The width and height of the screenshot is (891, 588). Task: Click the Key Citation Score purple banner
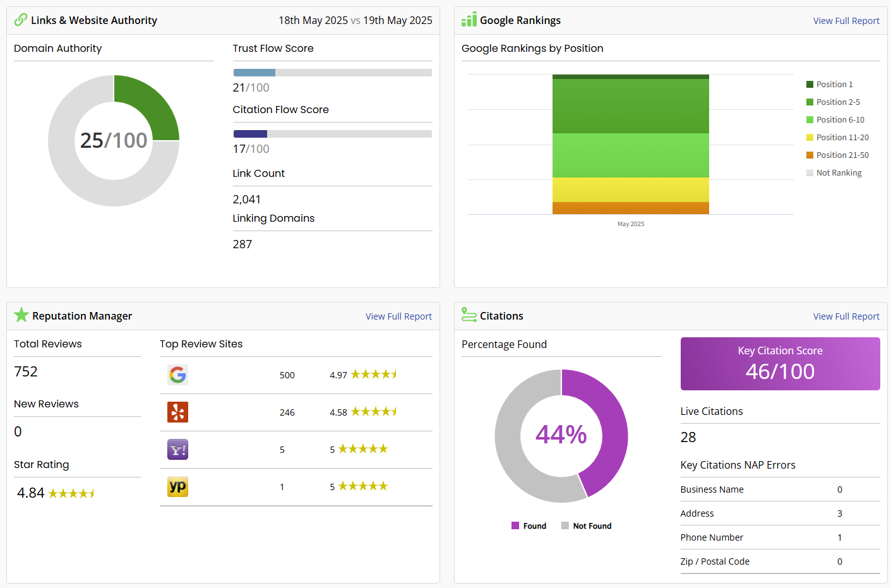780,364
